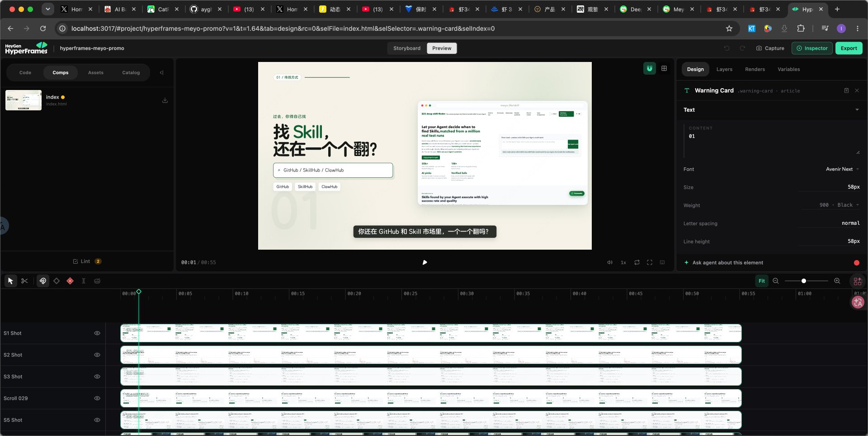The image size is (868, 436).
Task: Zoom in the timeline with the plus magnifier
Action: (x=837, y=281)
